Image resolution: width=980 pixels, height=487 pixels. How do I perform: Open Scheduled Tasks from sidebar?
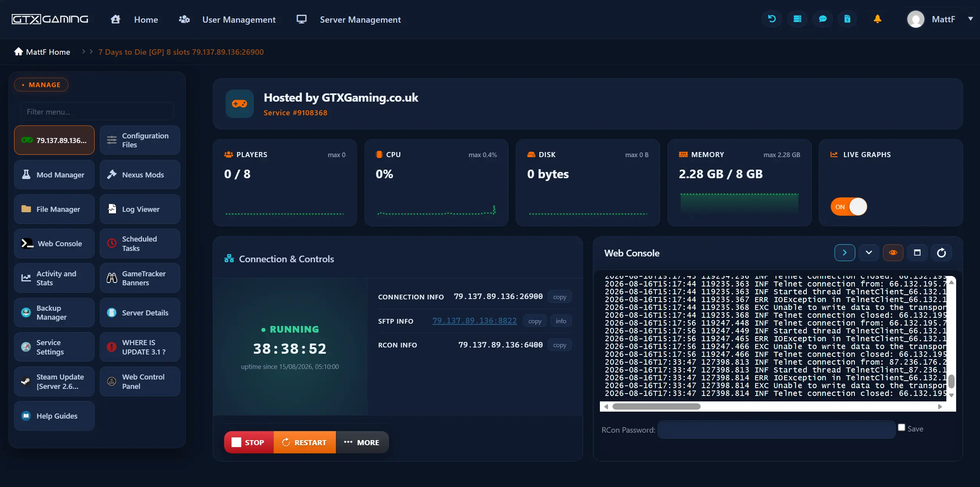(140, 243)
